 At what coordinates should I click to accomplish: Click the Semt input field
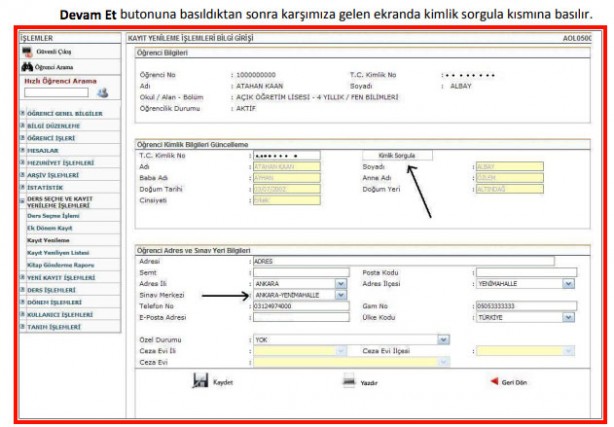tap(301, 272)
